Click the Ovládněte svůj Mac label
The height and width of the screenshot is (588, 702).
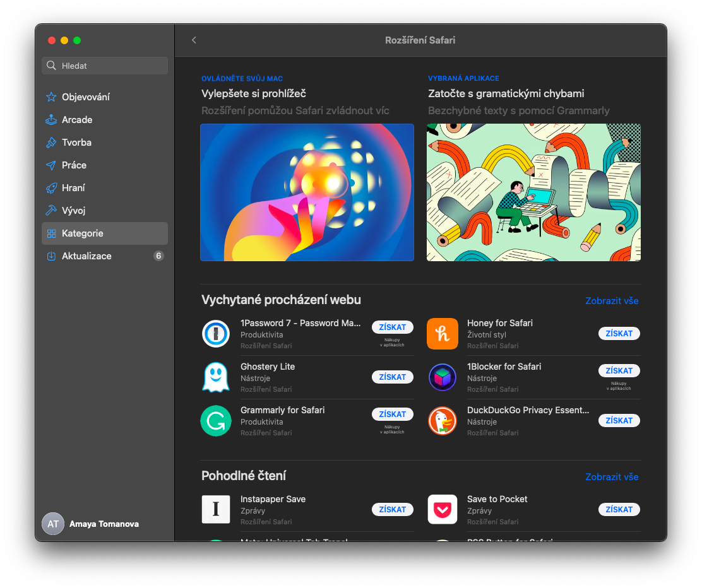tap(242, 78)
